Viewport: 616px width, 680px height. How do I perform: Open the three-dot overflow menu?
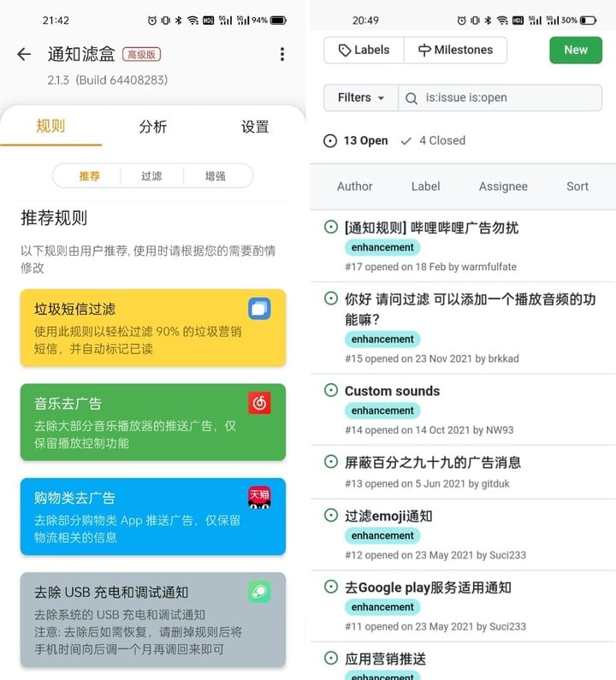point(282,54)
